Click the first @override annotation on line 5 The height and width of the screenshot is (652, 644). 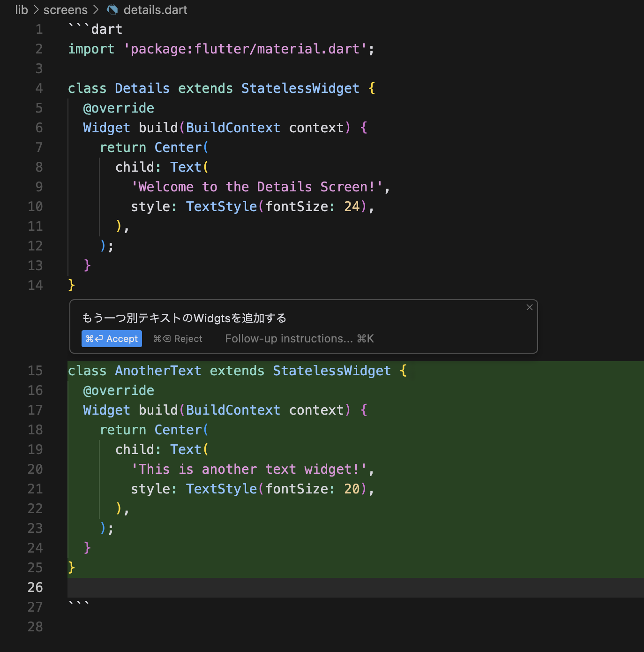point(119,108)
